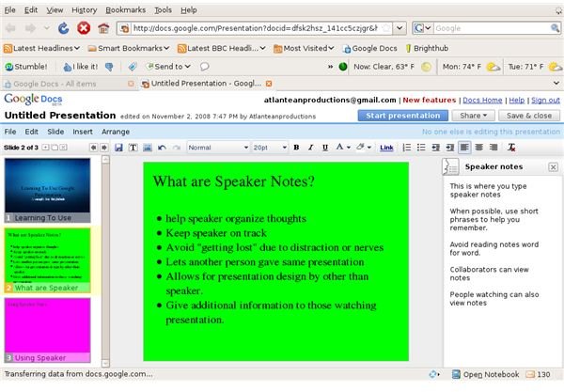The height and width of the screenshot is (392, 564).
Task: Click the StumbleUpon tag icon
Action: click(133, 67)
